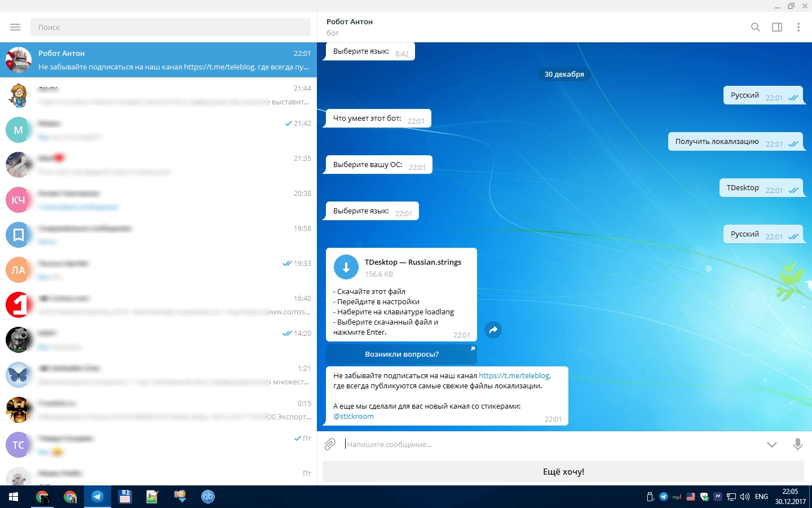
Task: Open the clock showing 22:05
Action: [791, 497]
